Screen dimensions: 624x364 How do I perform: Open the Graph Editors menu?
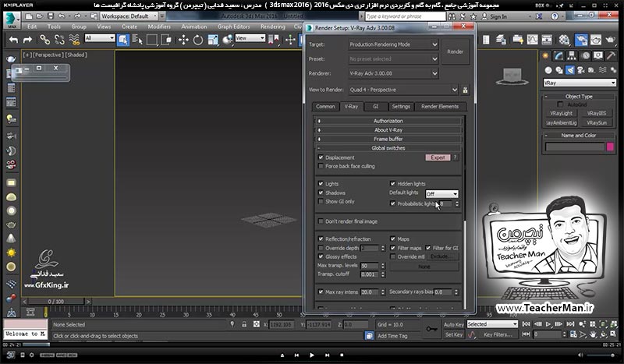(x=233, y=27)
